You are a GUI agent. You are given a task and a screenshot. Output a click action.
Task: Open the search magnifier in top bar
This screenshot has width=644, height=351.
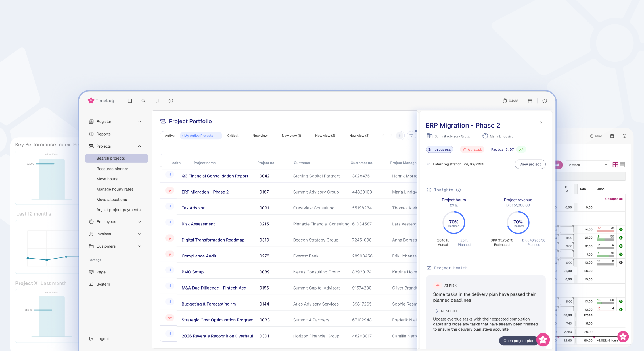143,101
